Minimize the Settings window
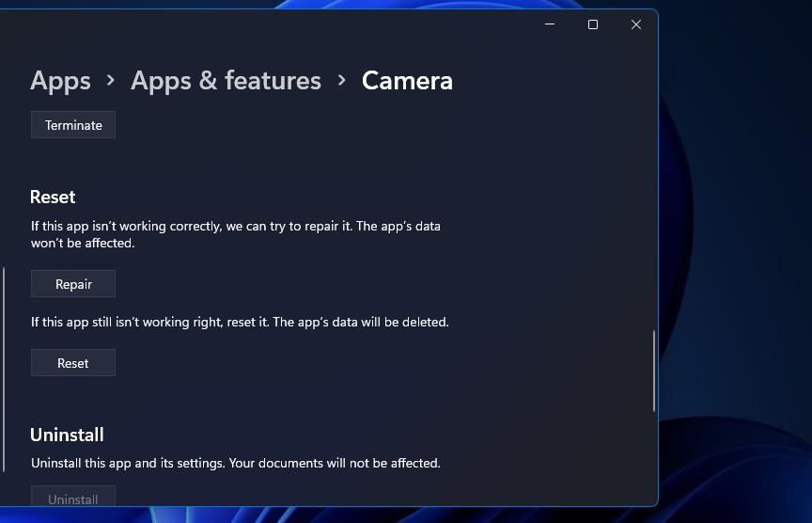This screenshot has width=812, height=523. (550, 24)
